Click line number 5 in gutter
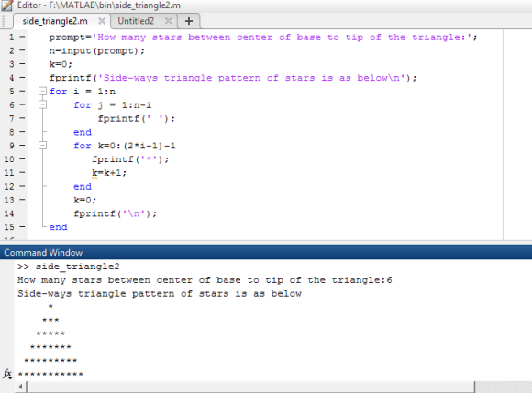This screenshot has width=532, height=393. tap(12, 91)
